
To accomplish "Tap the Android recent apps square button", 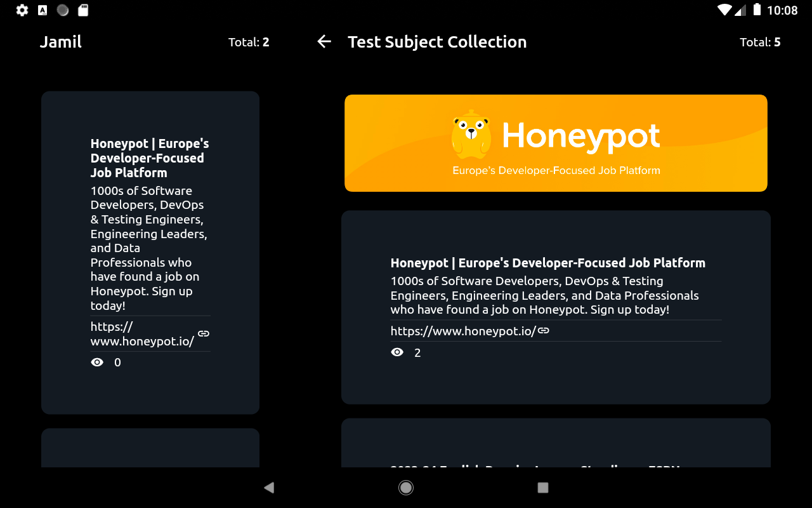I will click(543, 488).
